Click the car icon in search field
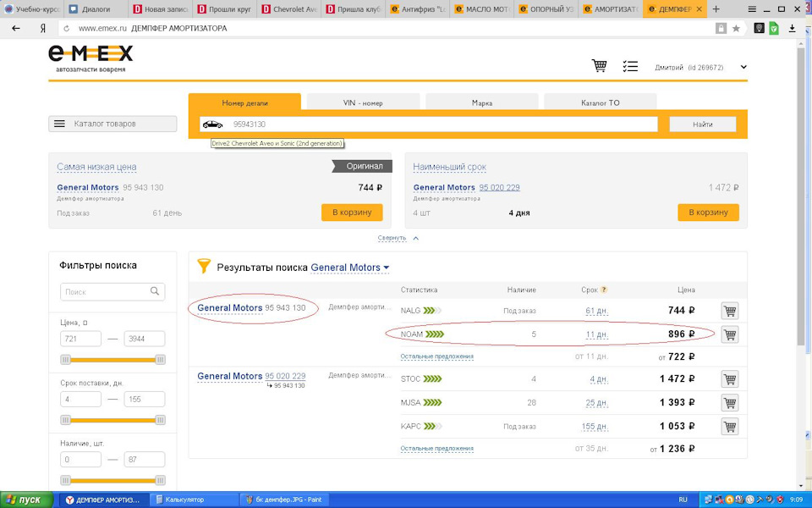The height and width of the screenshot is (508, 812). 212,124
